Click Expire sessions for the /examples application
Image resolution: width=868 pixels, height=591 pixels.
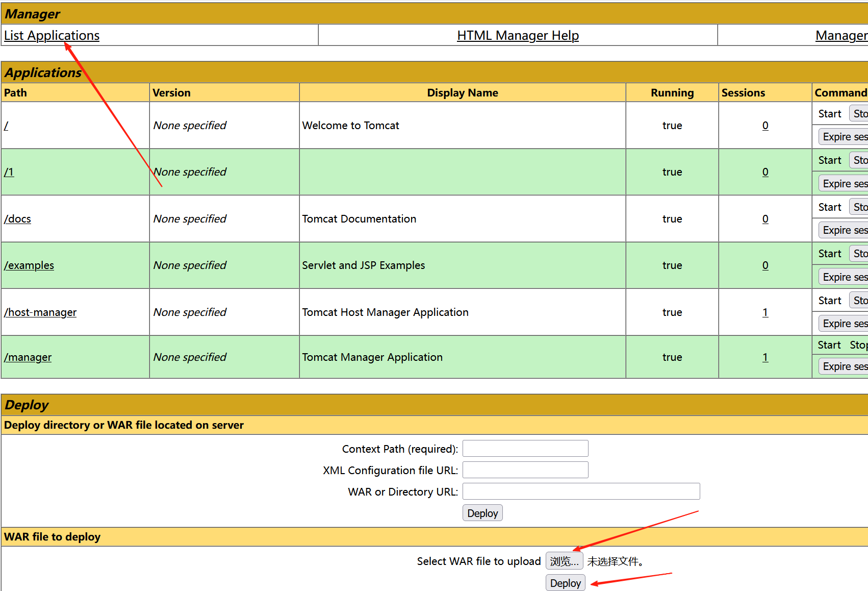click(844, 277)
